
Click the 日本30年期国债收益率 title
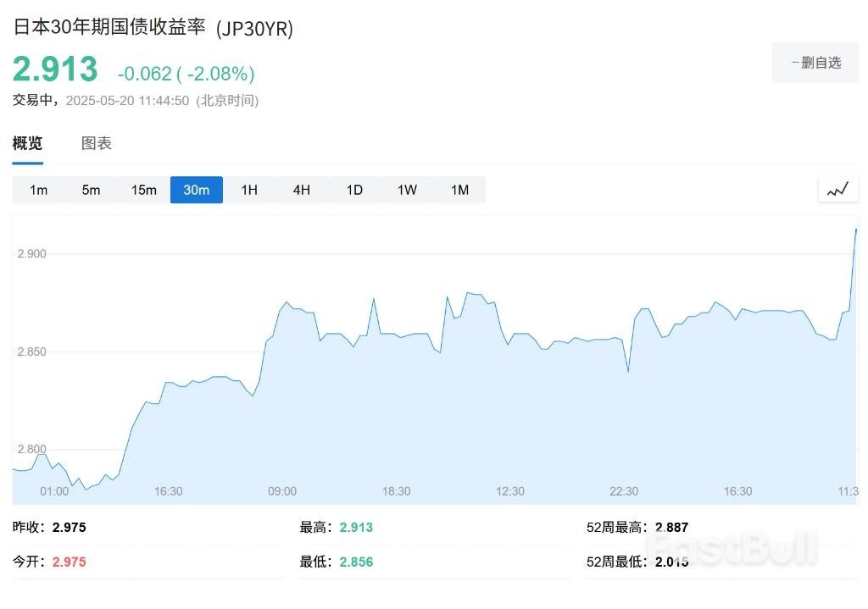(x=109, y=27)
